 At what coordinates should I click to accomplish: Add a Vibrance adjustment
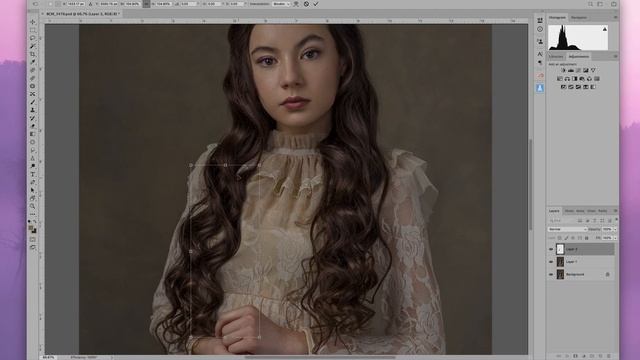[x=593, y=70]
